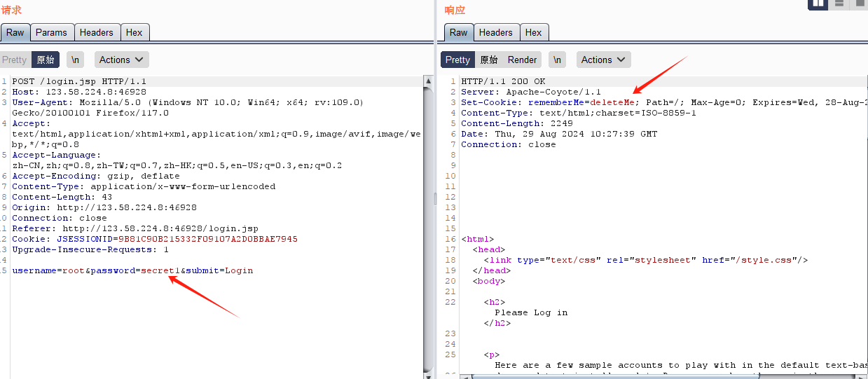Select side-by-side split layout icon
Viewport: 868px width, 379px height.
pos(818,4)
